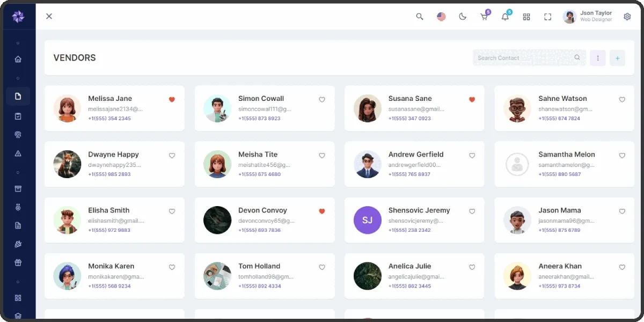Open the search magnifier in top bar
This screenshot has width=644, height=322.
click(420, 17)
